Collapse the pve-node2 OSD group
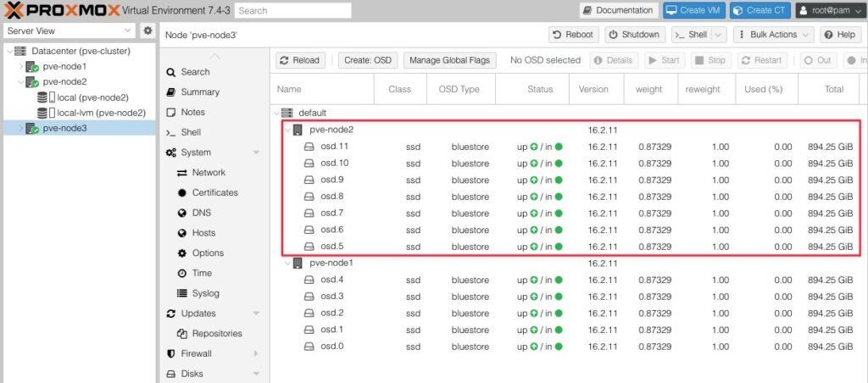Screen dimensions: 868x383 (x=287, y=130)
